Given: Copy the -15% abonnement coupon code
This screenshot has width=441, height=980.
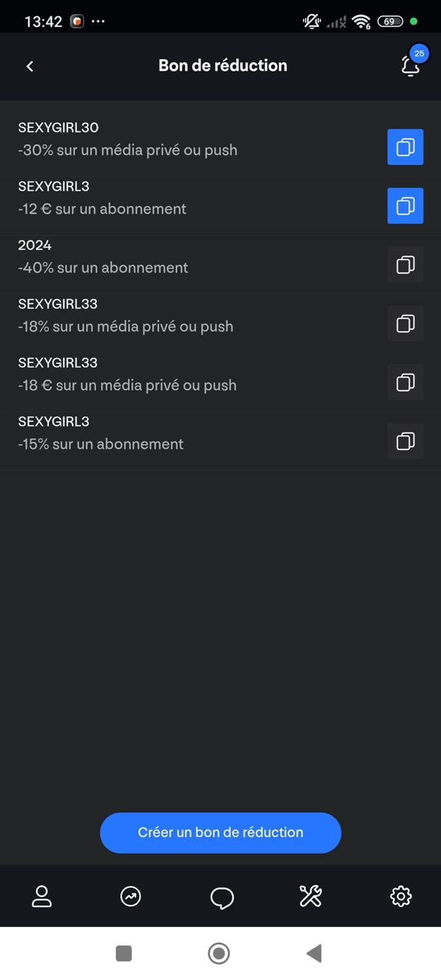Looking at the screenshot, I should (405, 441).
